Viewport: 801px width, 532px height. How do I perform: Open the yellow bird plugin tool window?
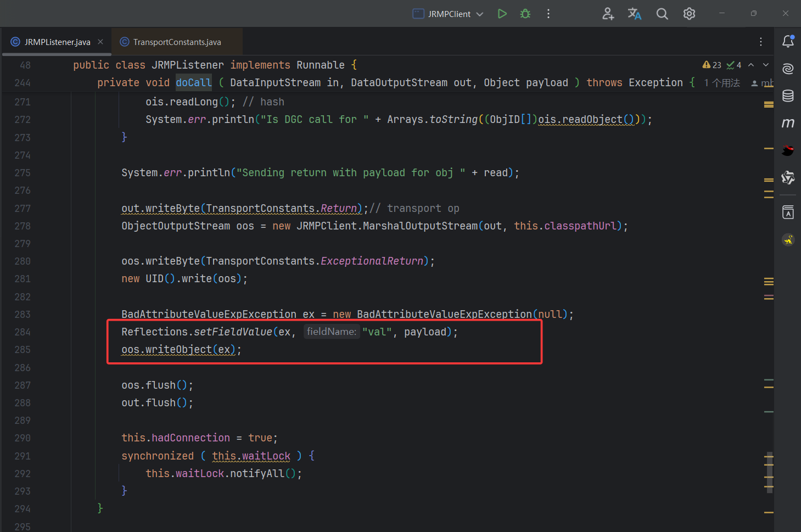tap(788, 239)
